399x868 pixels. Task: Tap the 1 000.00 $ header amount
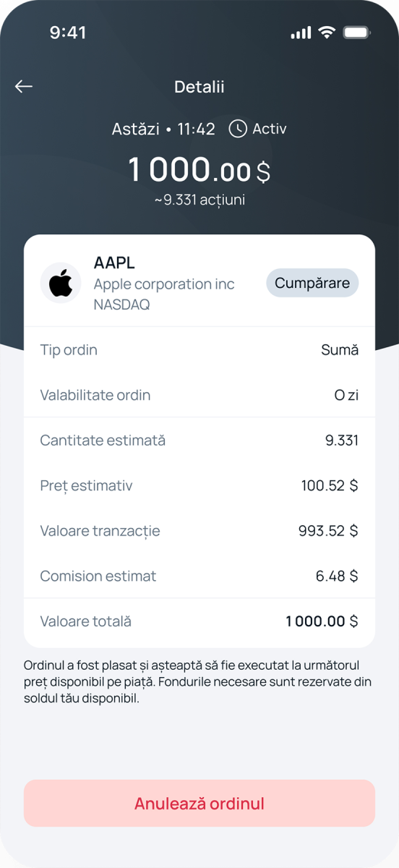tap(199, 169)
